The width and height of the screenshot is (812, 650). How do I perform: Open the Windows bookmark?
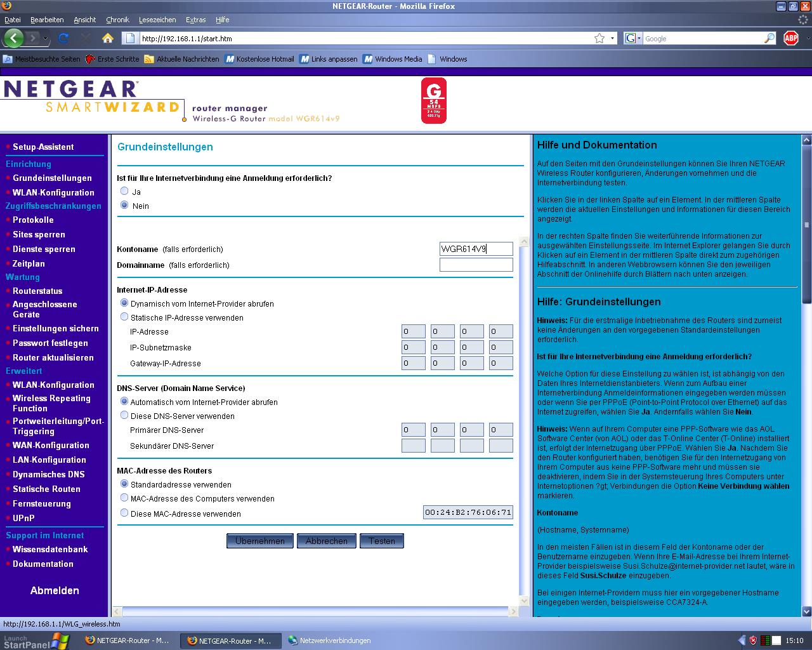(x=448, y=59)
